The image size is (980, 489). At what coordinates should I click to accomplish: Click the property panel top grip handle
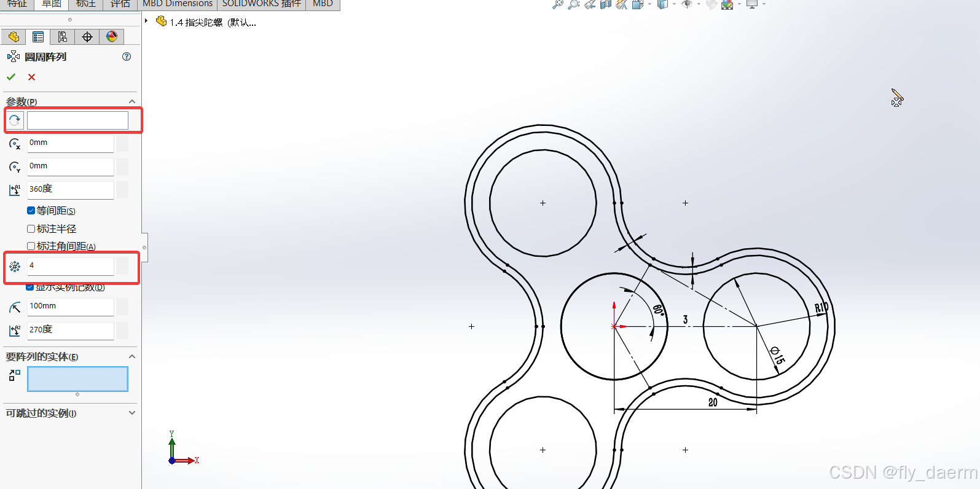point(70,20)
